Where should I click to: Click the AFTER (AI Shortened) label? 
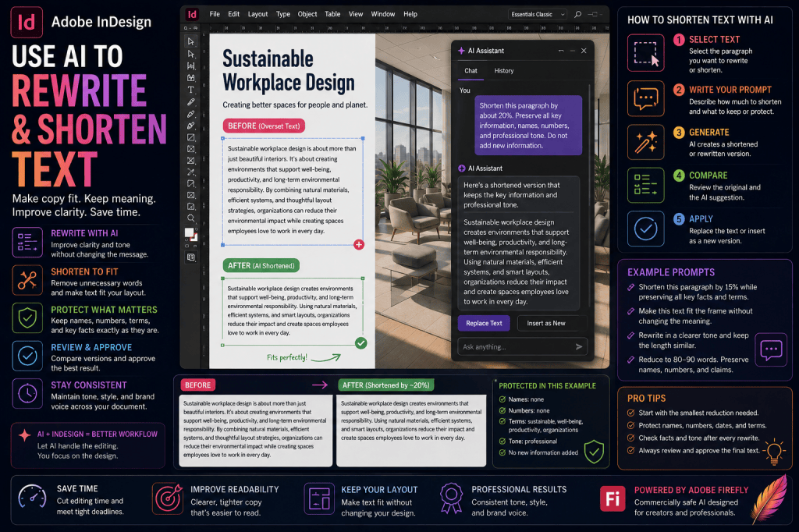[x=261, y=265]
